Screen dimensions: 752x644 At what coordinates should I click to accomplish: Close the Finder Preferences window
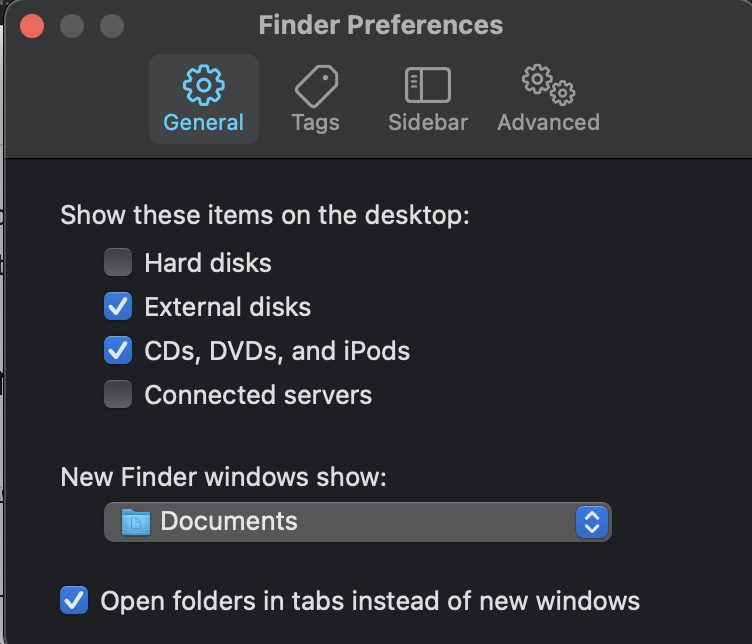click(32, 25)
